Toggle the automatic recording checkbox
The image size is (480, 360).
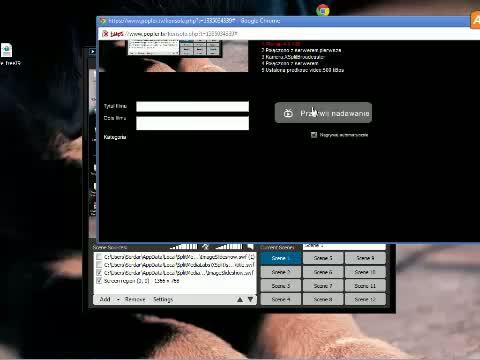pos(314,135)
